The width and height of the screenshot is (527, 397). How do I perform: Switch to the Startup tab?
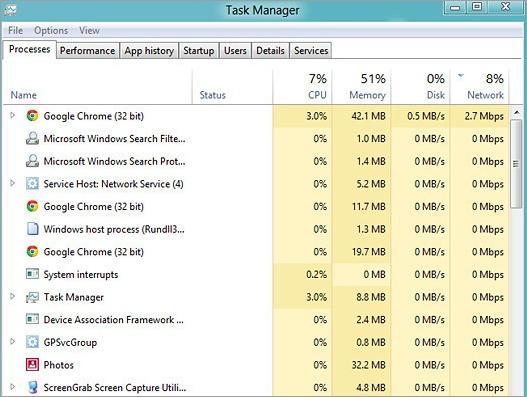click(199, 50)
